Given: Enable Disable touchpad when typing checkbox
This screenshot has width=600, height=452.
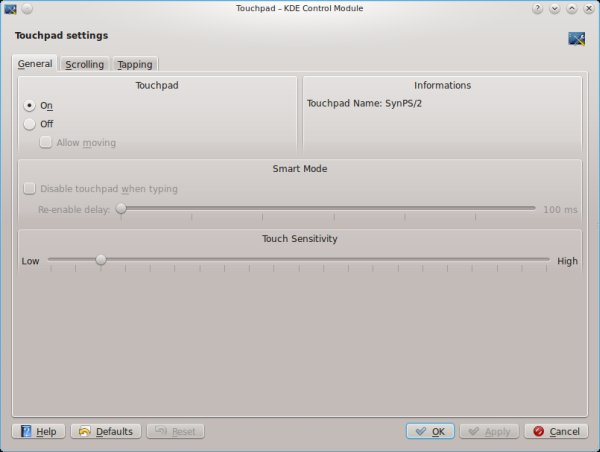Looking at the screenshot, I should [29, 189].
